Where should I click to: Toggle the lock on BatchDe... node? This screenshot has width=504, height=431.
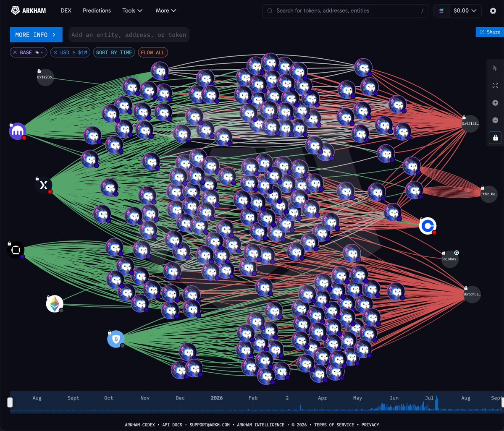pos(466,288)
